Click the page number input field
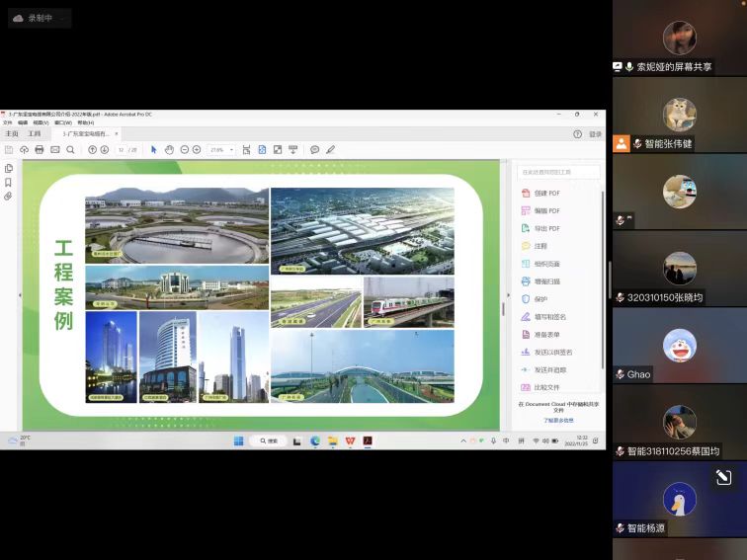 [122, 149]
